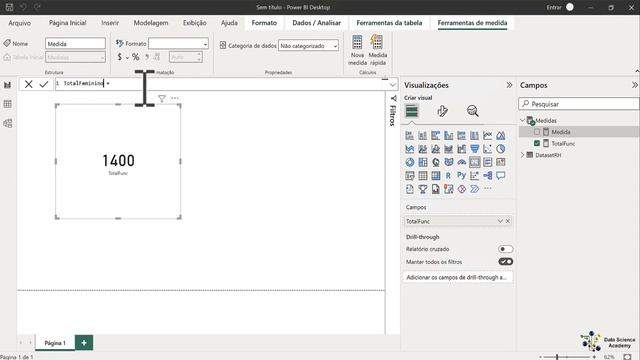Click the Nome input field
Viewport: 640px width, 360px height.
[75, 43]
